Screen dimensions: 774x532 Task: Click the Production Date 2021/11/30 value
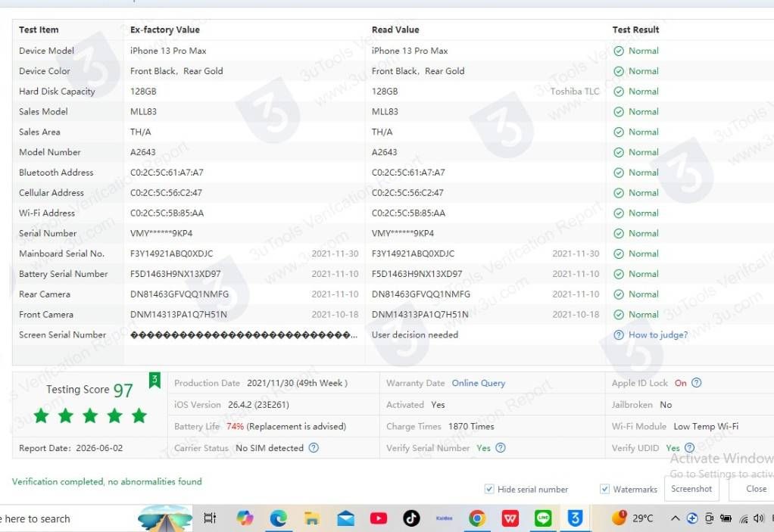coord(297,383)
